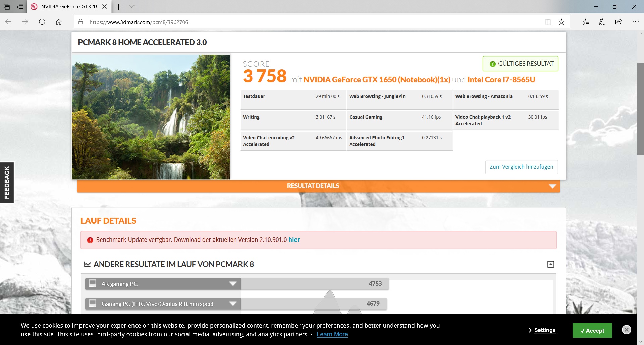644x345 pixels.
Task: Select the NVIDIA GeForce GTX browser tab
Action: pos(69,7)
